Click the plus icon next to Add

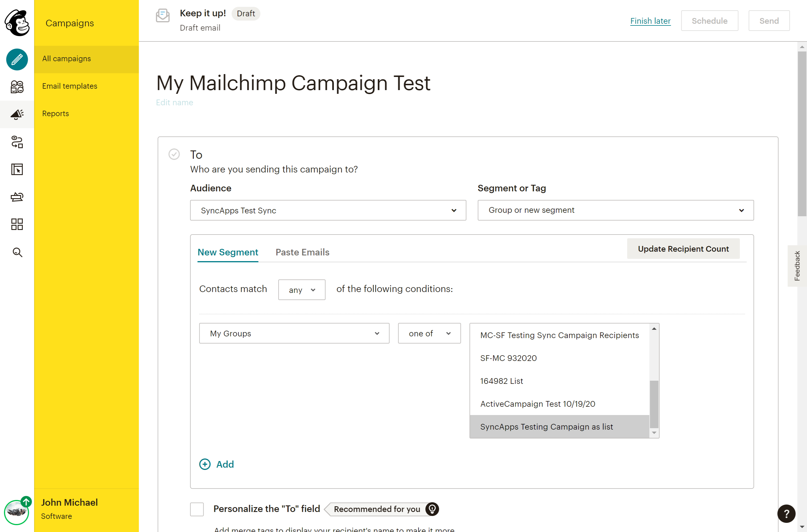coord(205,464)
